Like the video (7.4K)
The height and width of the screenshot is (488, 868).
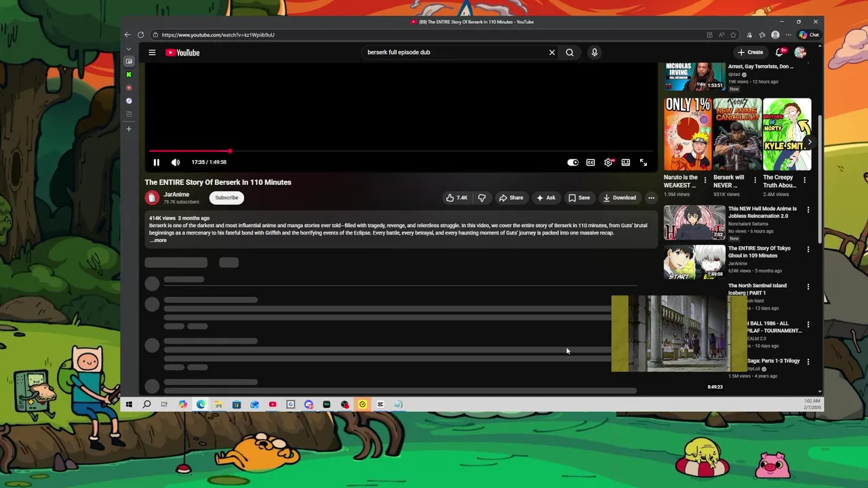pos(456,198)
